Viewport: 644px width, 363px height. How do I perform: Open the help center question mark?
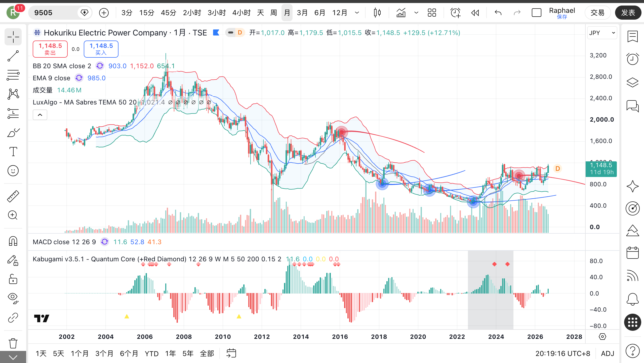coord(632,351)
